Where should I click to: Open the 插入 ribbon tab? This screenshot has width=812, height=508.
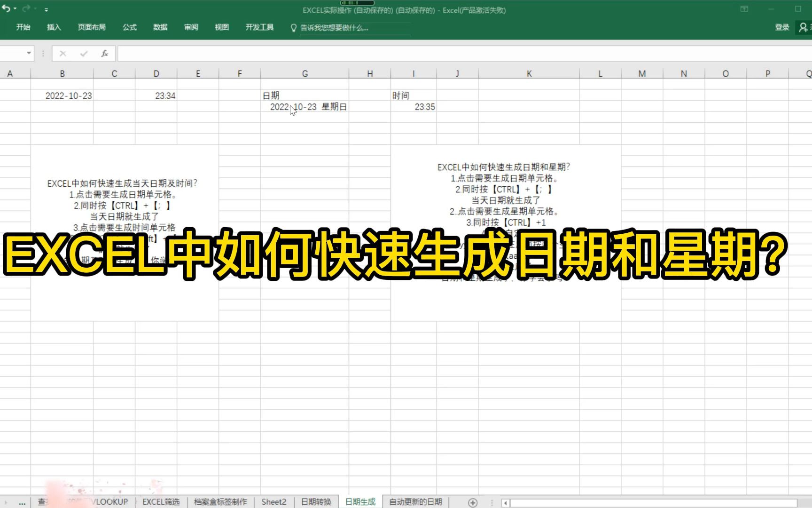pyautogui.click(x=54, y=27)
